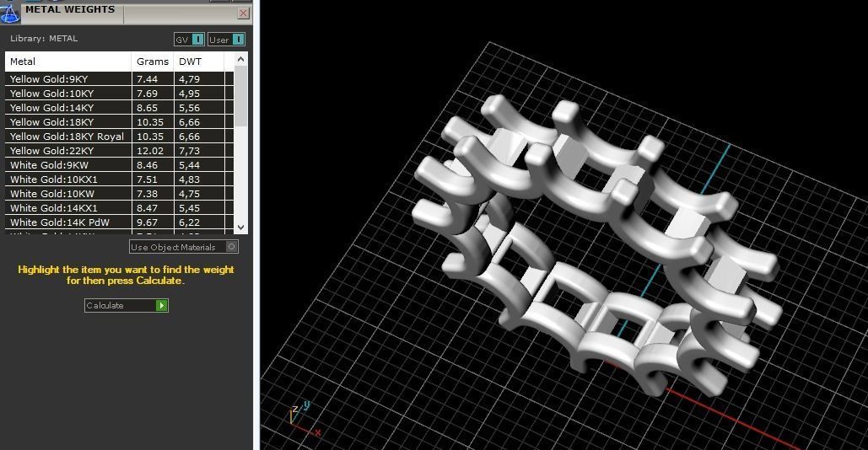Click the 4,95 DWT value
Viewport: 868px width, 450px height.
[189, 94]
